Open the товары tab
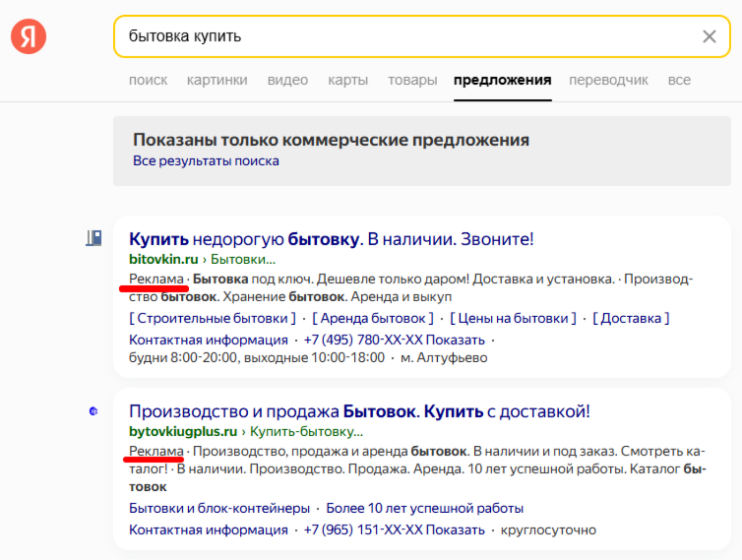Image resolution: width=742 pixels, height=560 pixels. [x=411, y=80]
